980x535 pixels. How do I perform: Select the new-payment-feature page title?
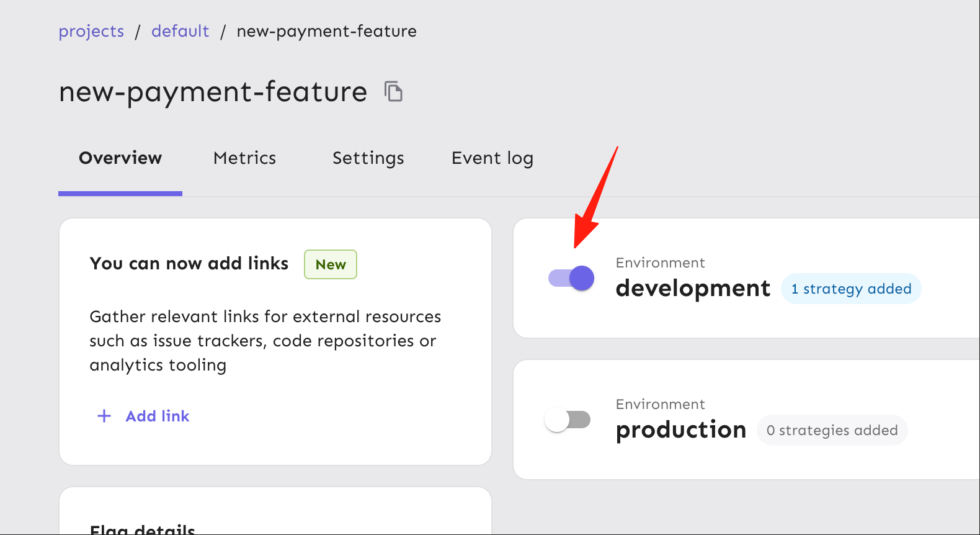click(x=213, y=92)
